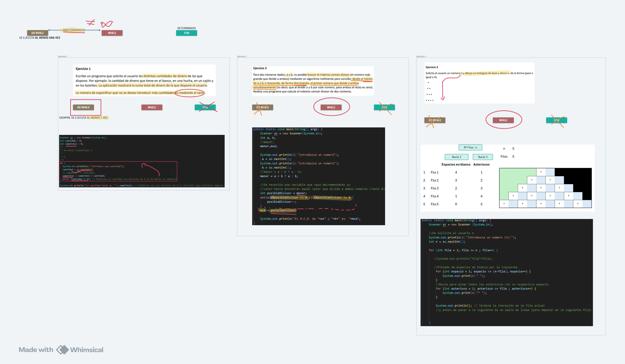Select the Bucle 2 box
The width and height of the screenshot is (625, 364).
[456, 157]
